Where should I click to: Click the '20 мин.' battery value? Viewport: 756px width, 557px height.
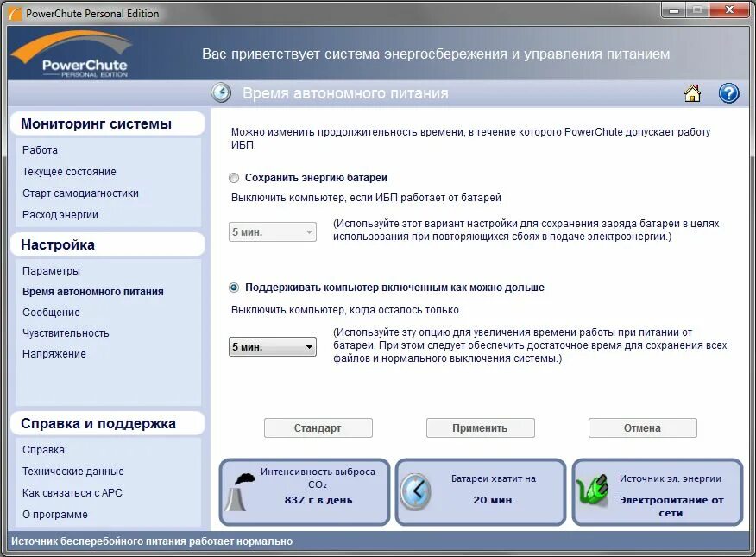[495, 500]
